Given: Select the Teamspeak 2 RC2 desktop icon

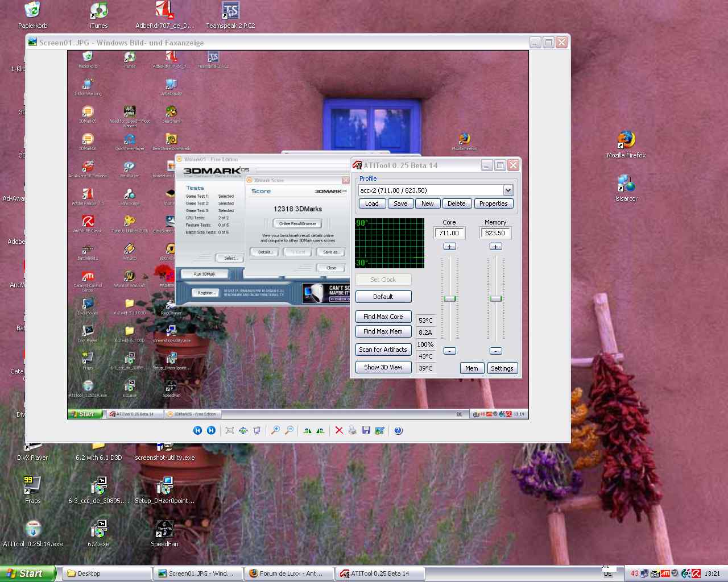Looking at the screenshot, I should pos(230,15).
